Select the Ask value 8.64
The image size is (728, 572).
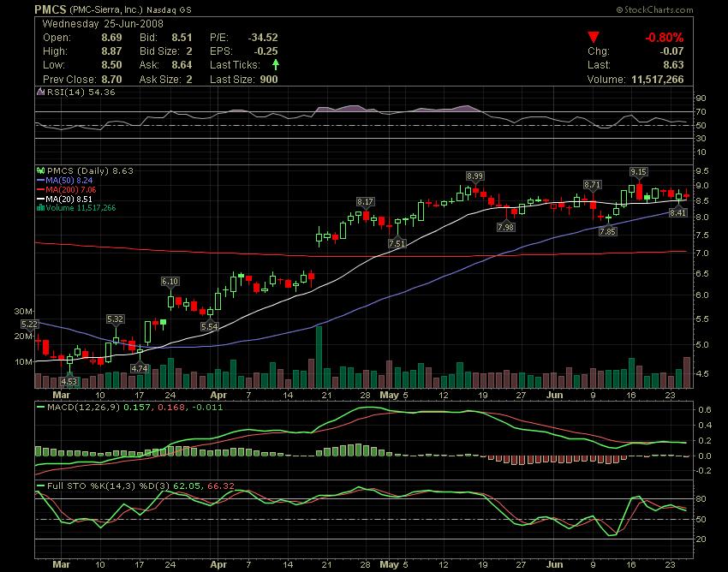pyautogui.click(x=182, y=65)
